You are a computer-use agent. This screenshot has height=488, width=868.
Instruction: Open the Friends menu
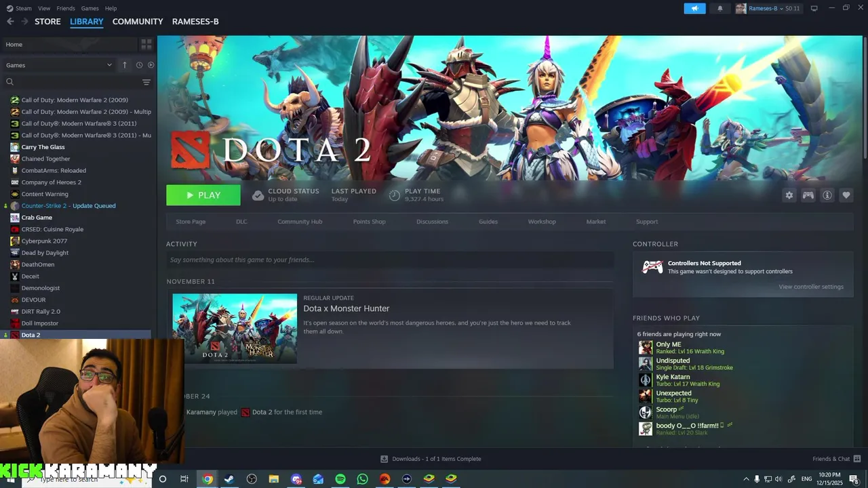point(66,8)
